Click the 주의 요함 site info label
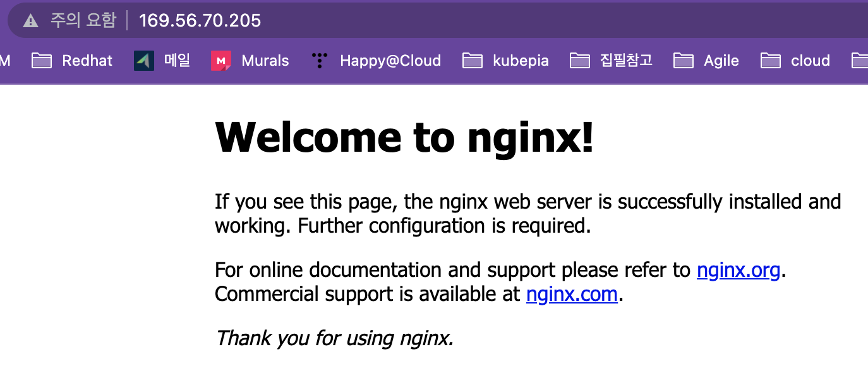 83,20
